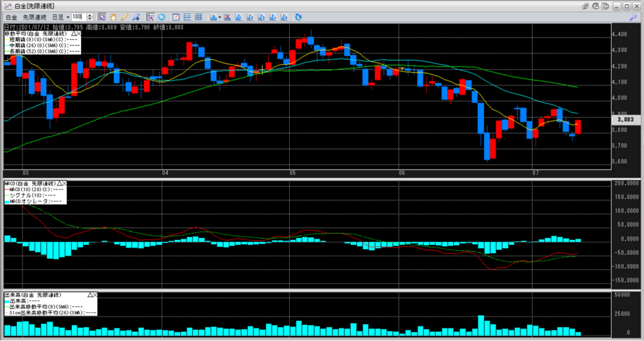Decrease bar count with spinner down arrow
The height and width of the screenshot is (341, 644).
tap(90, 19)
